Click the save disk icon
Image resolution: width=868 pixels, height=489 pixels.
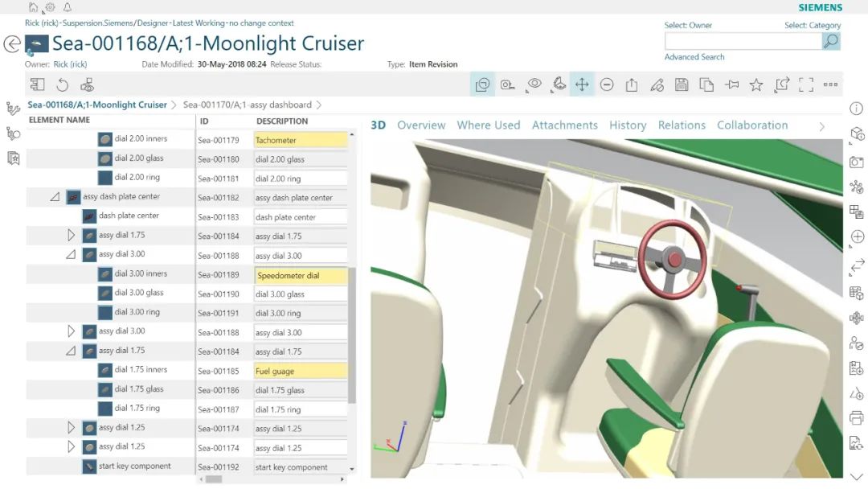click(682, 84)
